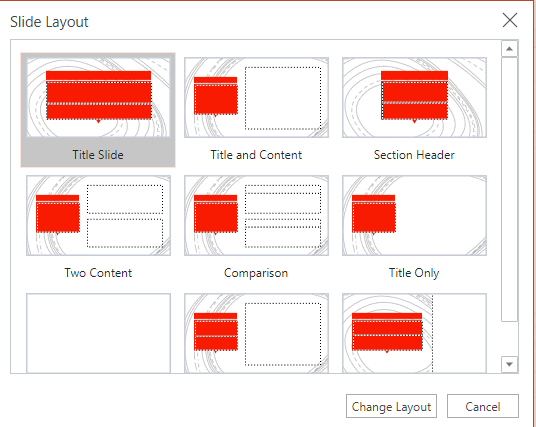Select the Title Slide layout thumbnail
The height and width of the screenshot is (427, 536).
click(x=98, y=97)
